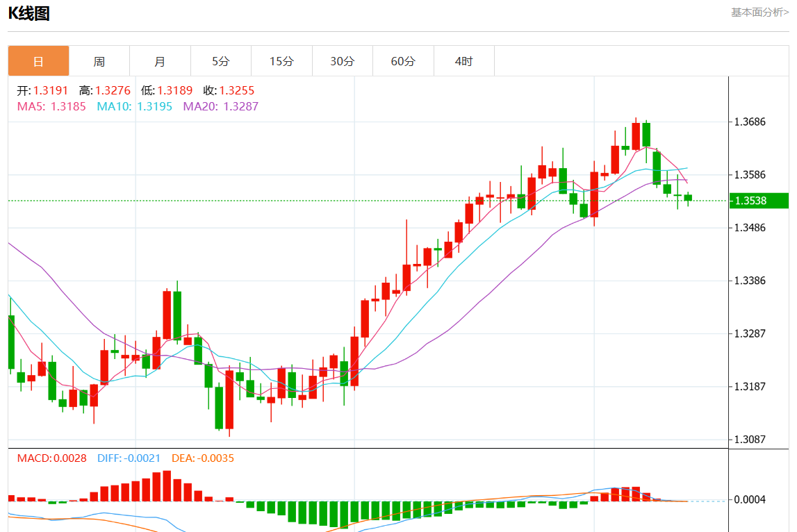Click the 1.3087 price axis label
Viewport: 797px width, 532px height.
(750, 440)
